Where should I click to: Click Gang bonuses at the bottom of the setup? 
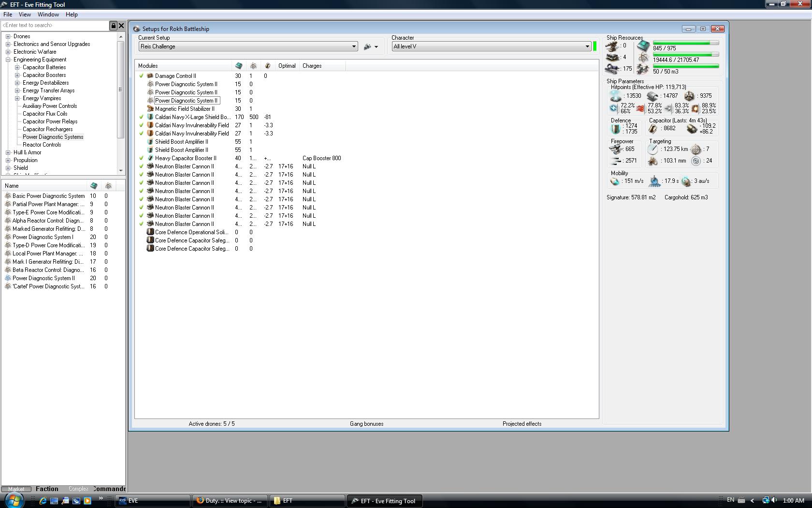point(367,424)
